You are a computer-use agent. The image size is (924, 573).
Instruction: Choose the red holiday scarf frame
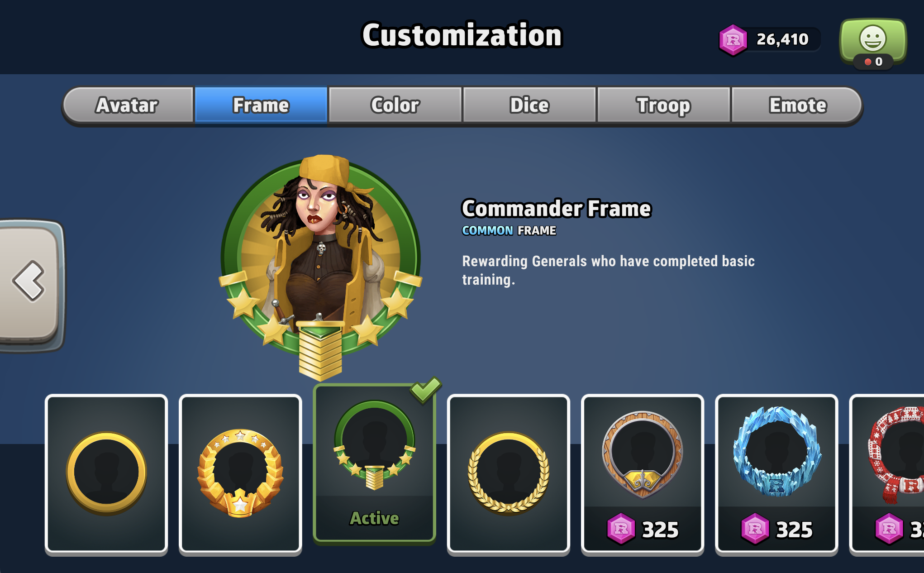pos(888,473)
